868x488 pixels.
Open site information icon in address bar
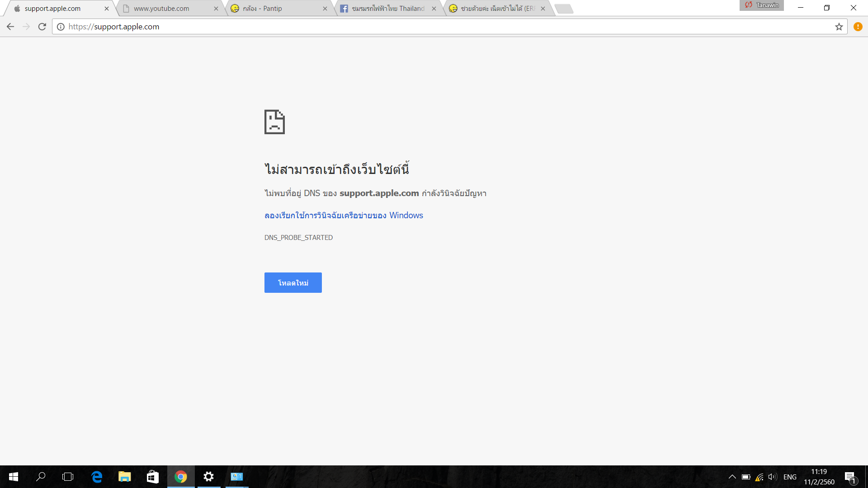point(61,27)
